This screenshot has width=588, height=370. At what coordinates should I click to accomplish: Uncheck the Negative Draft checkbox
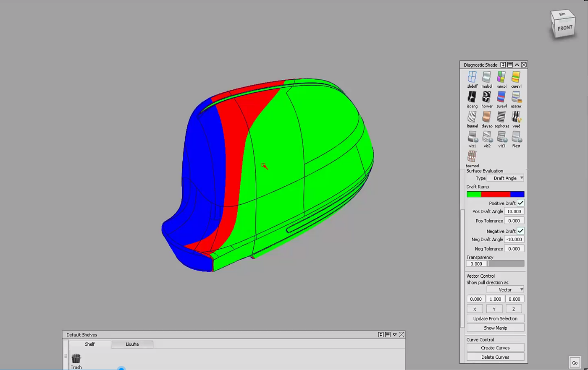520,231
